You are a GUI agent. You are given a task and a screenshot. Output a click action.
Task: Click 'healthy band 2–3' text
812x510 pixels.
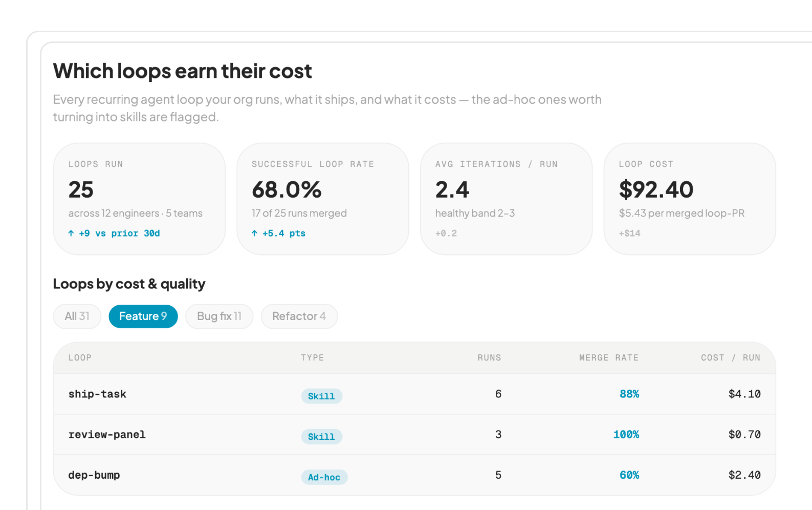click(x=475, y=214)
